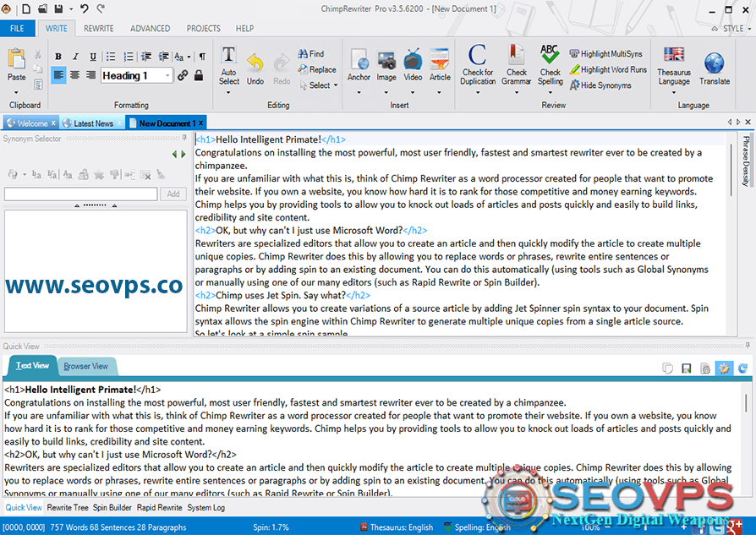756x535 pixels.
Task: Insert a bulleted list
Action: pyautogui.click(x=111, y=57)
